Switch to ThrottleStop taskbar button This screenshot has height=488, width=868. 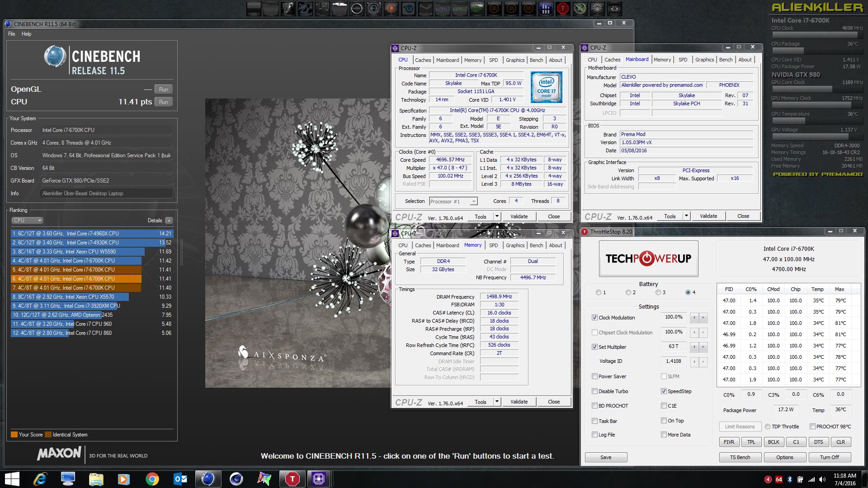[292, 479]
